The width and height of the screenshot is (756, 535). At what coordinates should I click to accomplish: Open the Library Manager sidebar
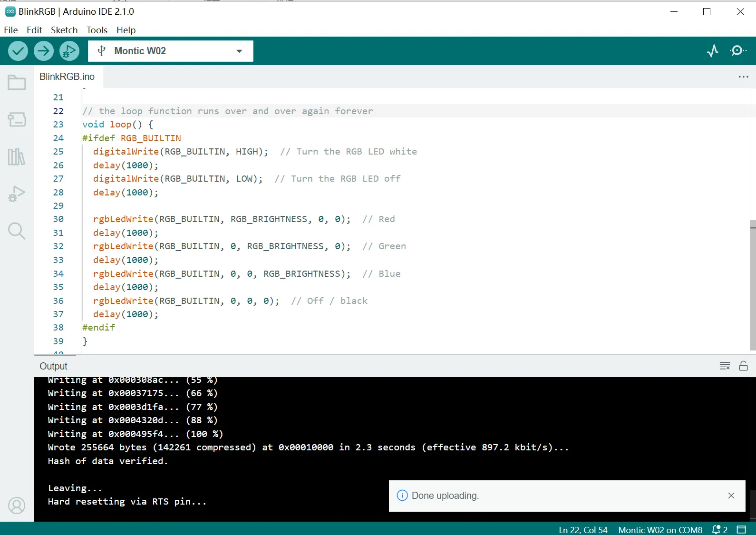[x=17, y=156]
